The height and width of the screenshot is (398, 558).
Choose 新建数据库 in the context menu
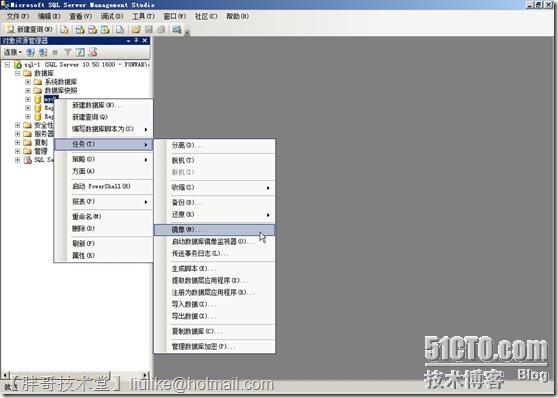coord(103,105)
